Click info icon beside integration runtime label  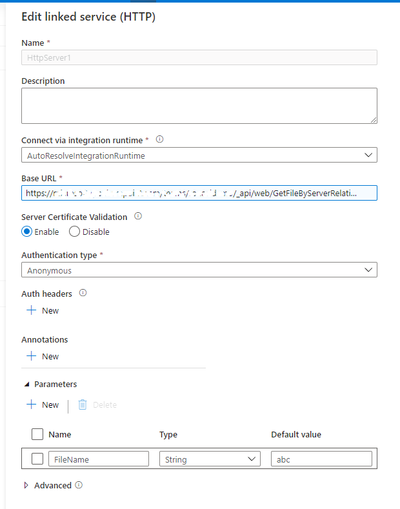(x=160, y=139)
